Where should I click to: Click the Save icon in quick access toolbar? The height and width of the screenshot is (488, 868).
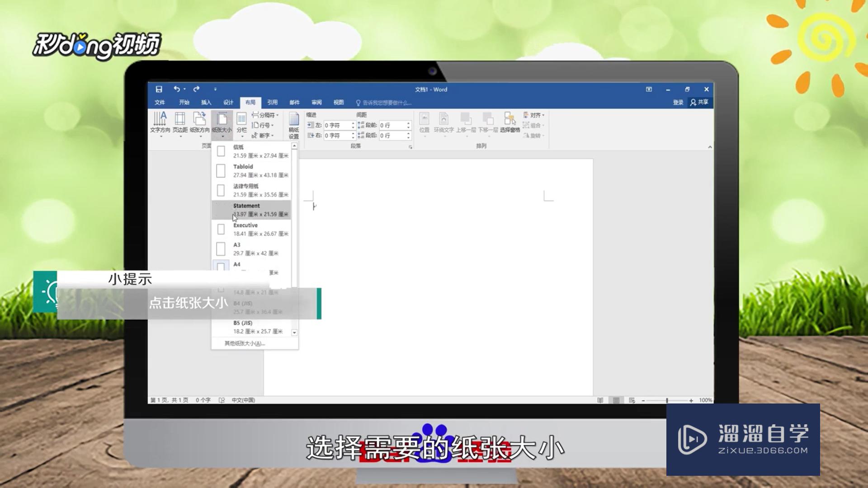tap(159, 89)
